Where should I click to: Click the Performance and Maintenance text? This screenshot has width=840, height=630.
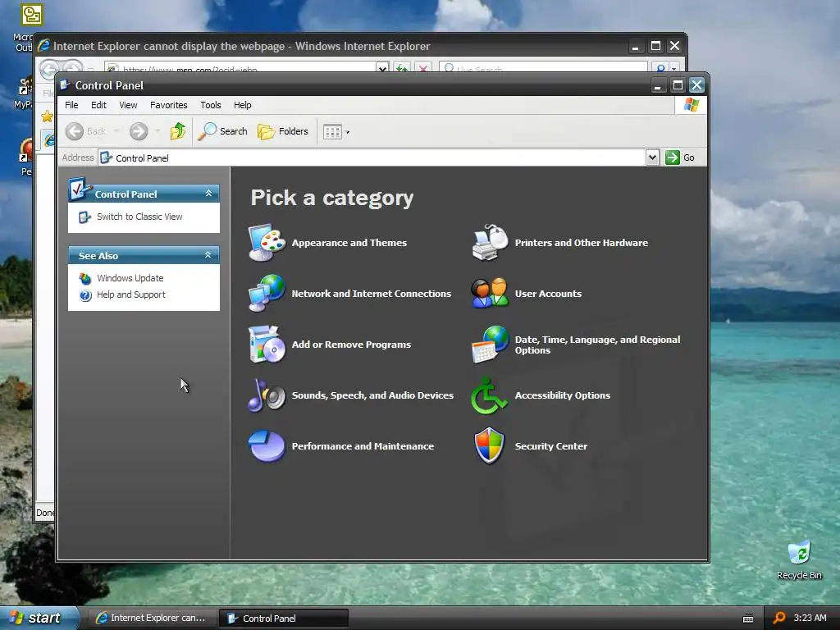[x=363, y=446]
